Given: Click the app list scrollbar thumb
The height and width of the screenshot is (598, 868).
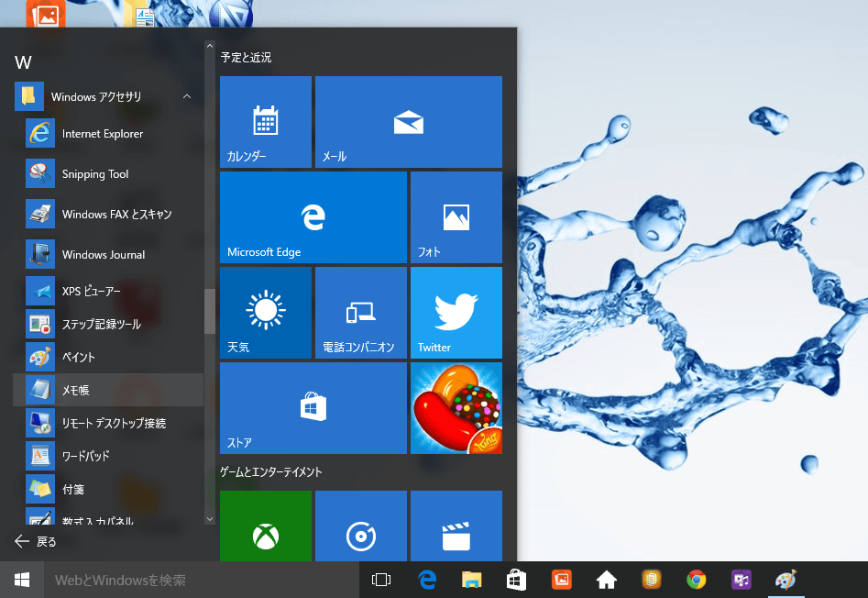Looking at the screenshot, I should click(x=209, y=311).
